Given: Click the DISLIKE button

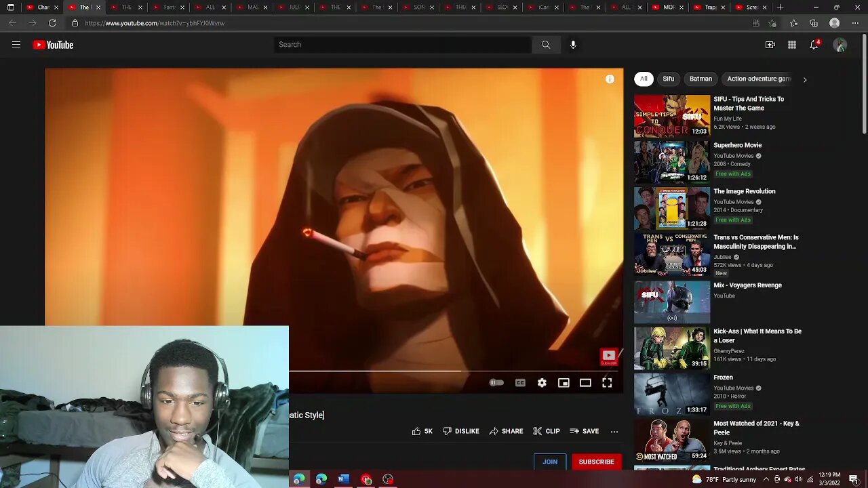Looking at the screenshot, I should pyautogui.click(x=461, y=431).
